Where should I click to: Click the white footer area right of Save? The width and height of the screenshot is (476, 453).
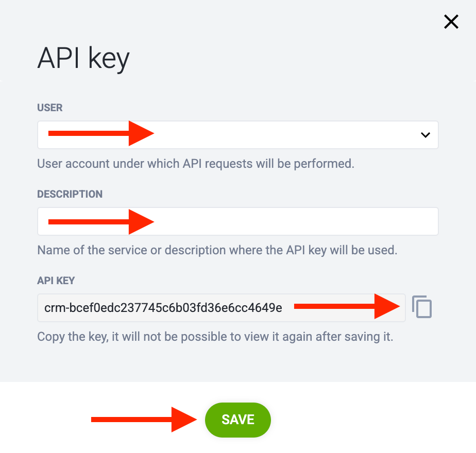[x=371, y=420]
